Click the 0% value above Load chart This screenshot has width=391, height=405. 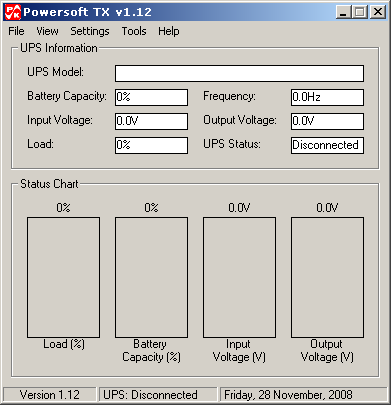coord(63,208)
